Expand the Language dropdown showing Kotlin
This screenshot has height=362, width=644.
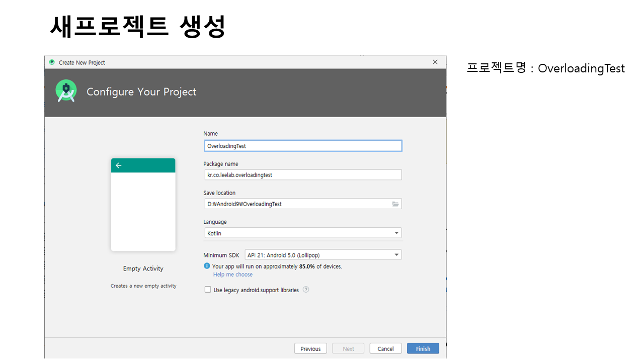tap(396, 233)
